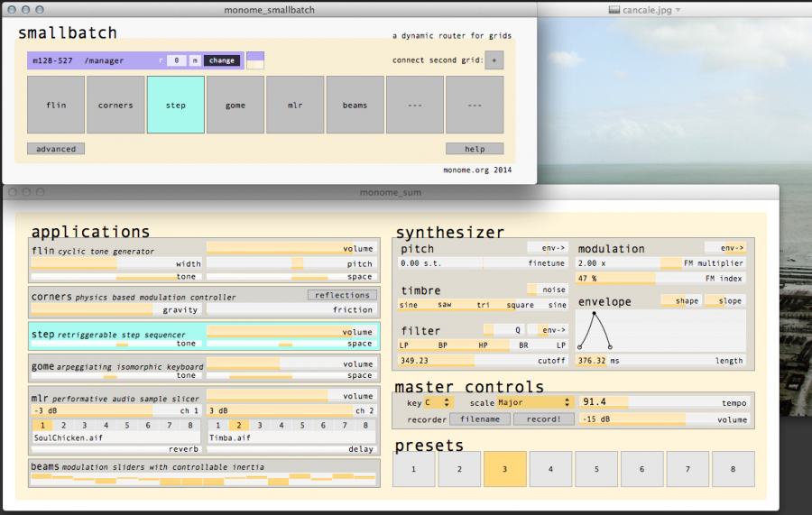
Task: Select slot 8 for mlr channel 2
Action: pyautogui.click(x=365, y=426)
